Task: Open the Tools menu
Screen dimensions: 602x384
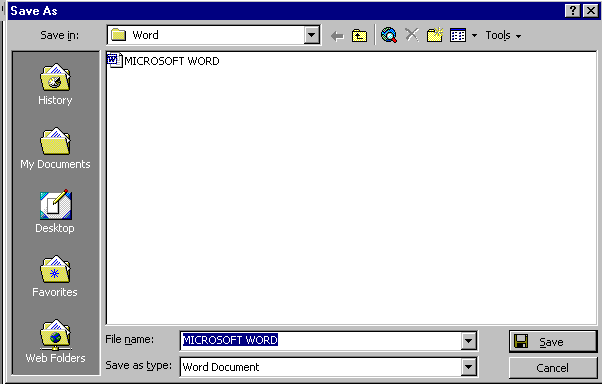Action: [x=503, y=36]
